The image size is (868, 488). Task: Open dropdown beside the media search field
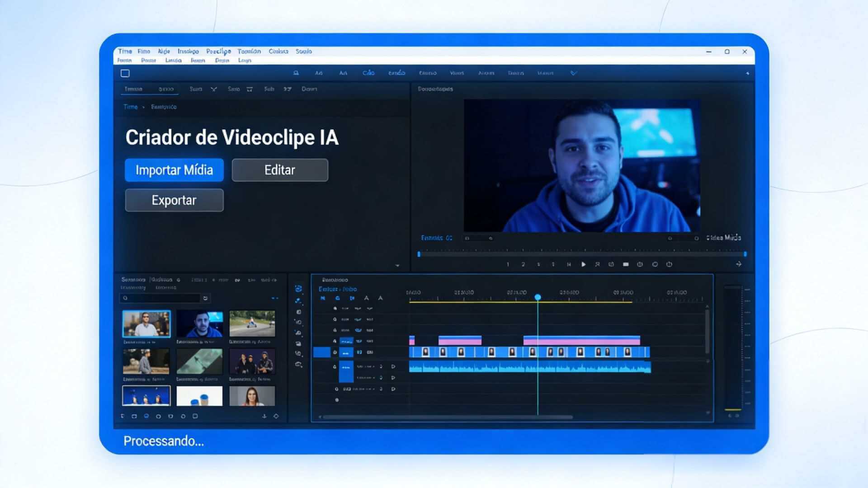point(206,298)
